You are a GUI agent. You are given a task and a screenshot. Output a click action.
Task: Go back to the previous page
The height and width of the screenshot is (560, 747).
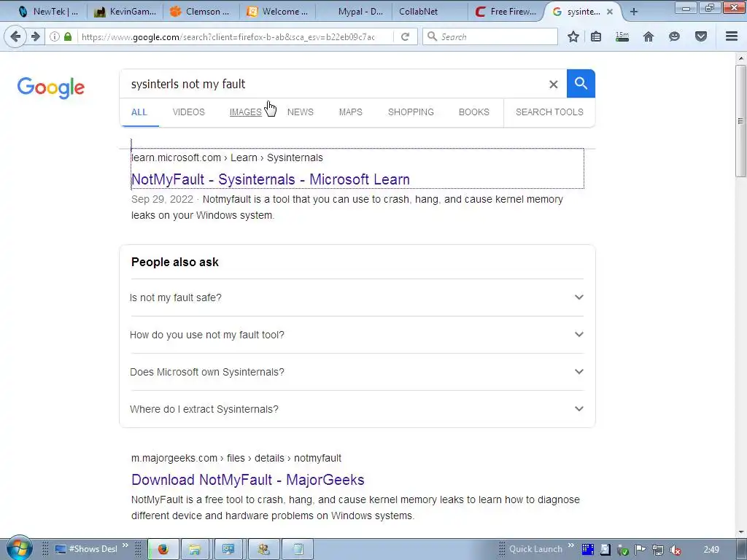point(15,36)
